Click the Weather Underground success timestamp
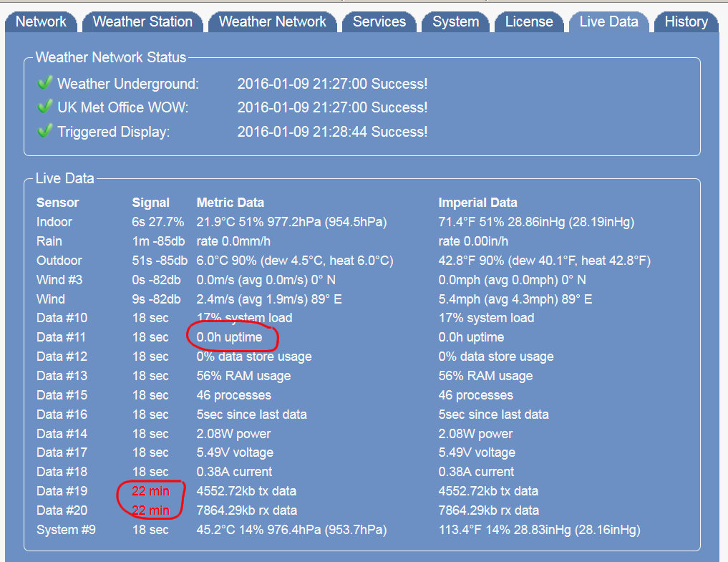728x562 pixels. coord(332,84)
